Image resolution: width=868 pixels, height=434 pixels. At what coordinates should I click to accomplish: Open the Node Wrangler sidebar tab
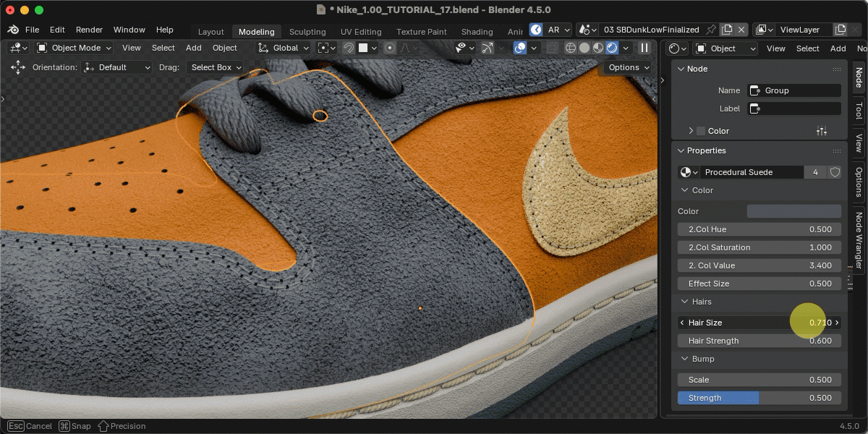click(x=859, y=239)
